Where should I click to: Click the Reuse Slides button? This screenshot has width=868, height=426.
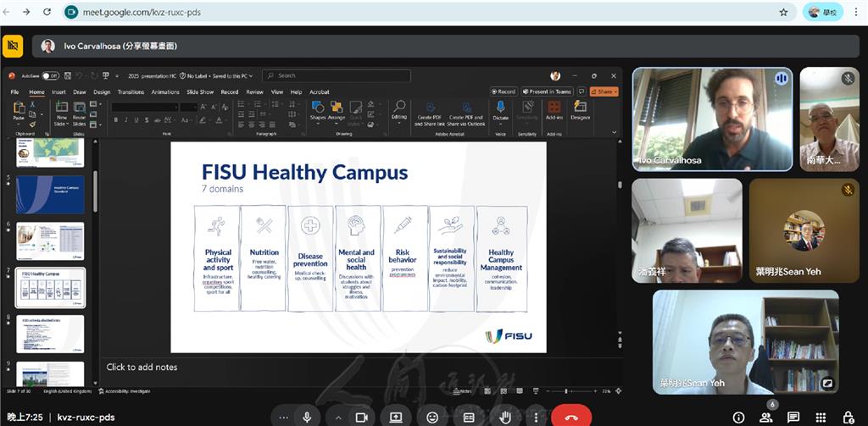point(79,113)
